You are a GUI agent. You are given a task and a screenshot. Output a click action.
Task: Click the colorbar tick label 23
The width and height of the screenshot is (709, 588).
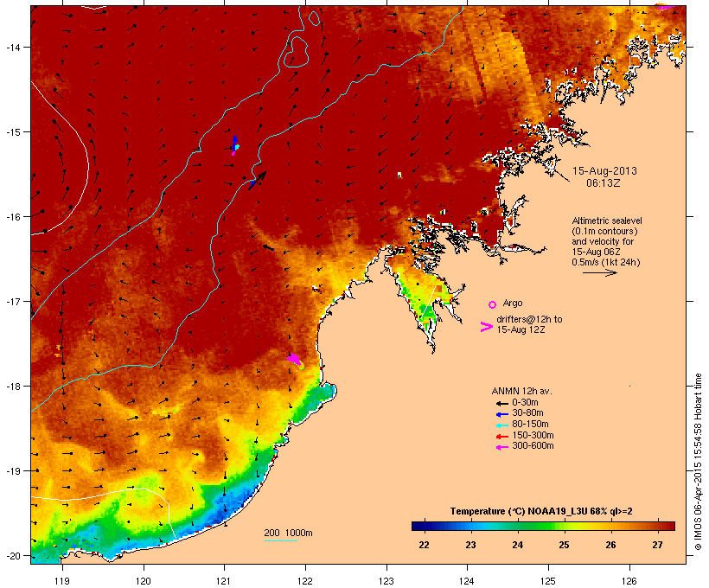point(470,545)
